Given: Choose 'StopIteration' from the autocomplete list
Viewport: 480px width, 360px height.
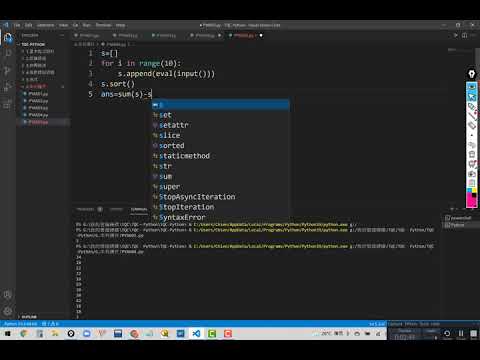Looking at the screenshot, I should click(x=221, y=207).
